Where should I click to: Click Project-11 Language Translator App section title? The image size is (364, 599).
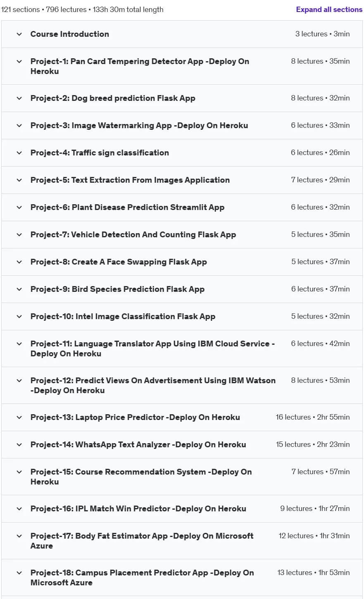153,348
